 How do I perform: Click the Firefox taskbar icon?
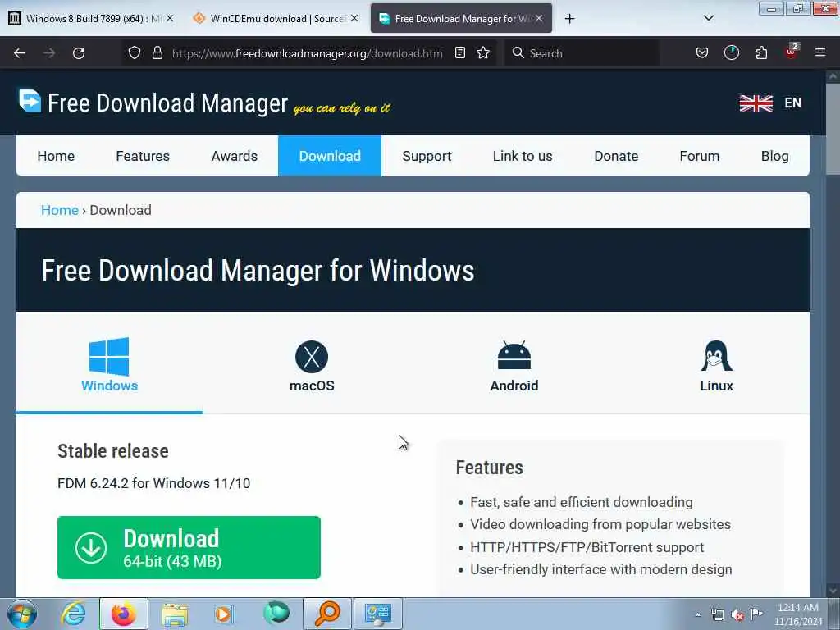pyautogui.click(x=123, y=614)
